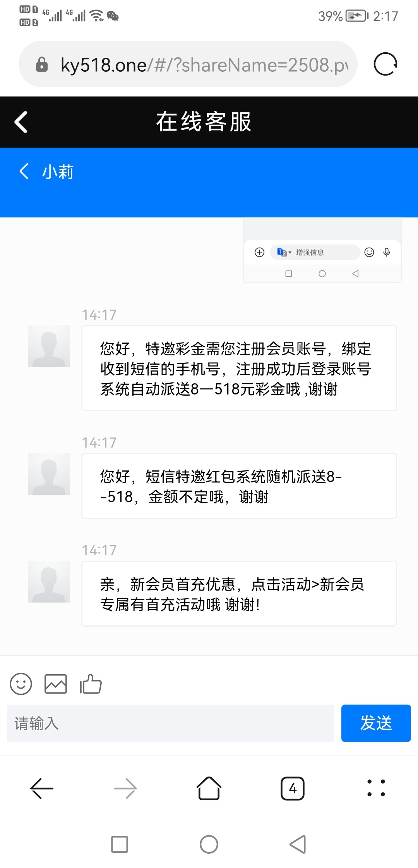This screenshot has width=418, height=868.
Task: Tap the emoji smiley icon
Action: 21,684
